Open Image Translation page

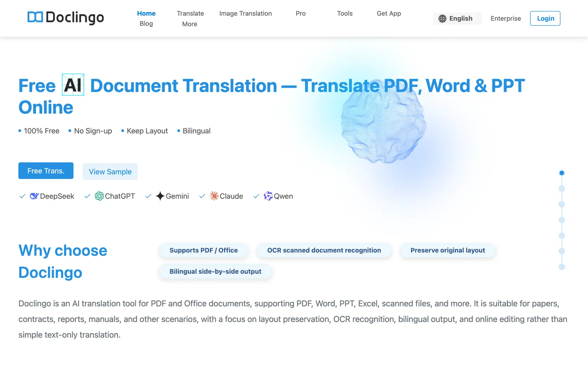pos(245,13)
